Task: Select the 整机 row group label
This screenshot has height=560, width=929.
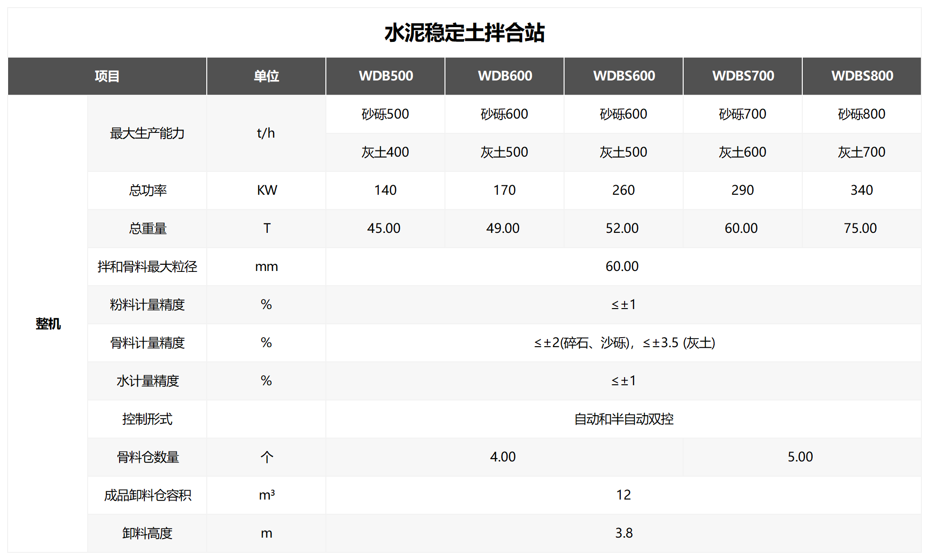Action: click(x=48, y=323)
